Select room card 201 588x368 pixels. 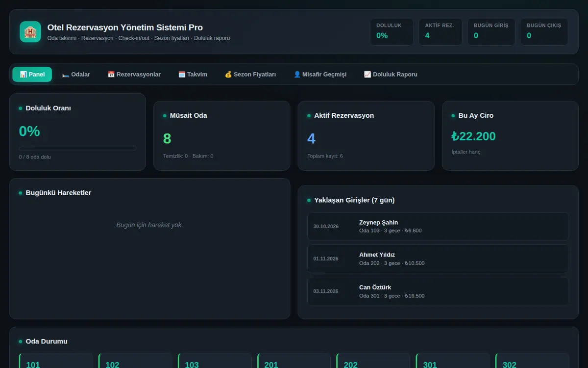point(294,361)
